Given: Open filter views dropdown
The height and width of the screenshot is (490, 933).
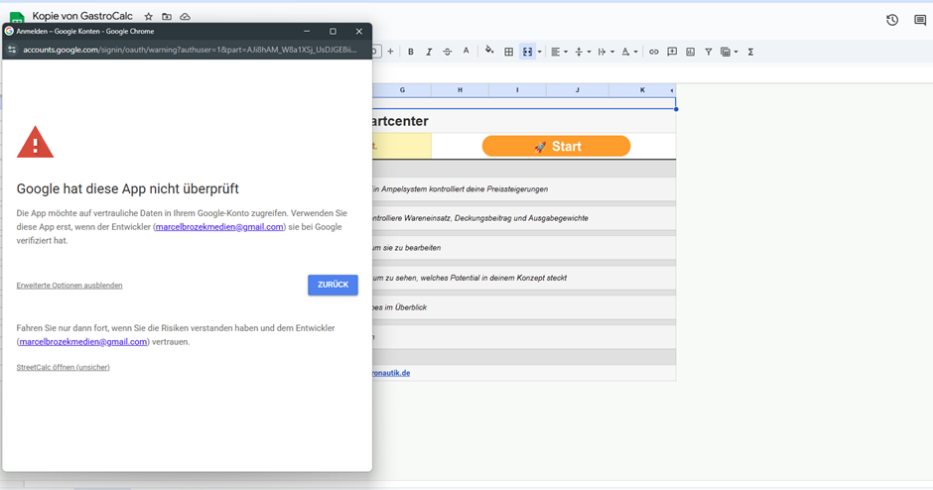Looking at the screenshot, I should pos(729,52).
